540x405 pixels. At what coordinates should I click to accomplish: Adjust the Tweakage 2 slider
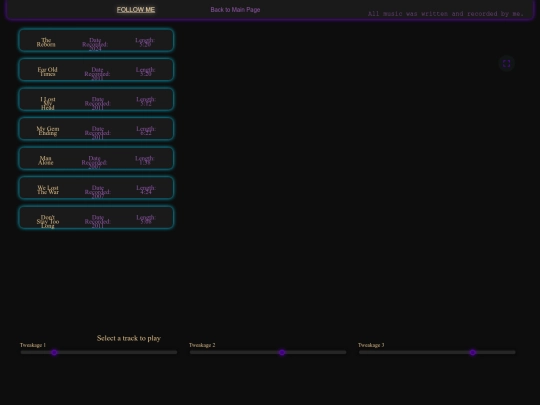coord(268,352)
